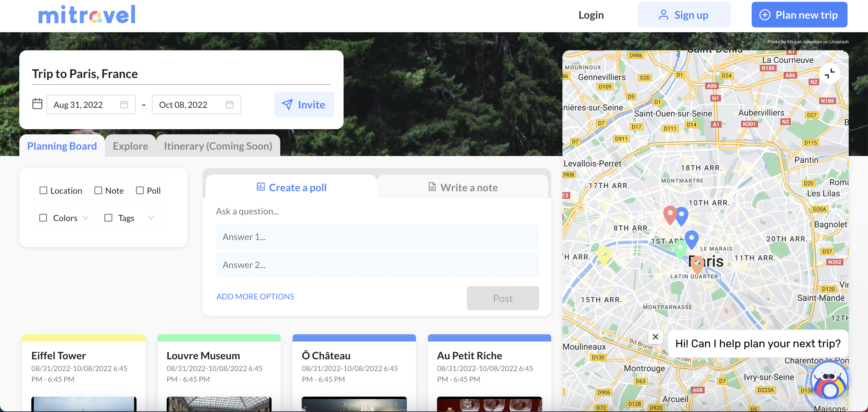The height and width of the screenshot is (412, 868).
Task: Switch to the Explore tab
Action: [x=130, y=146]
